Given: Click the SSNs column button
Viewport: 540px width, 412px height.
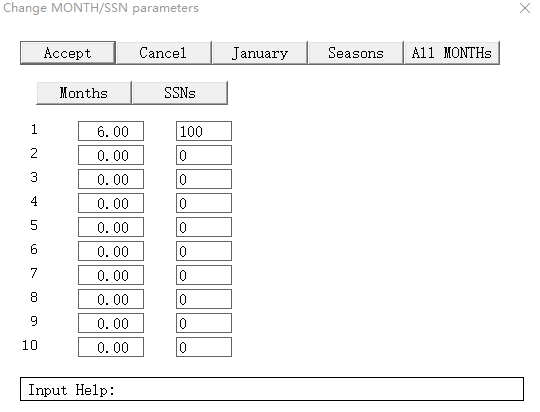Looking at the screenshot, I should pos(180,93).
